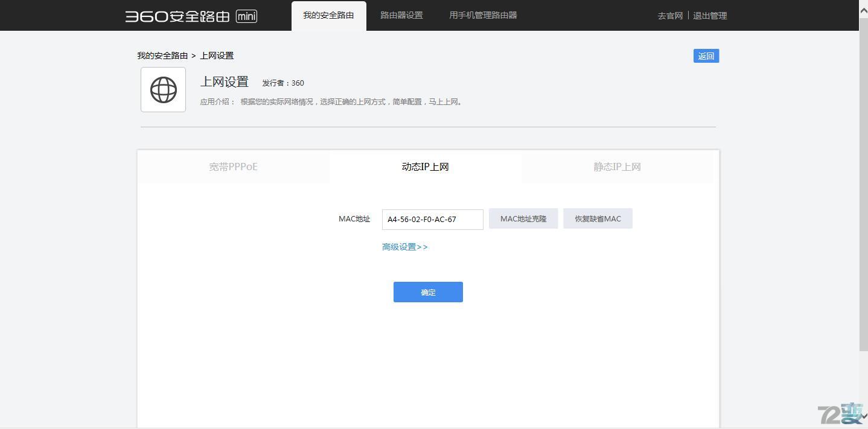Expand the 高级设置 advanced settings
This screenshot has width=868, height=429.
[x=404, y=246]
